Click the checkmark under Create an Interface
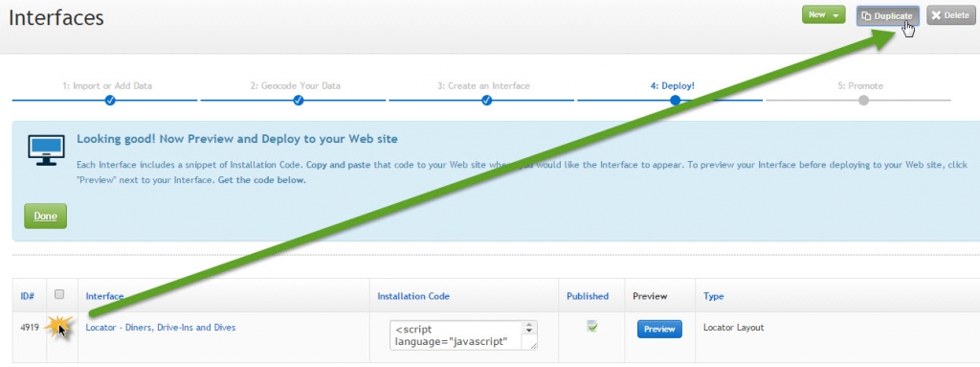This screenshot has width=980, height=367. [487, 101]
